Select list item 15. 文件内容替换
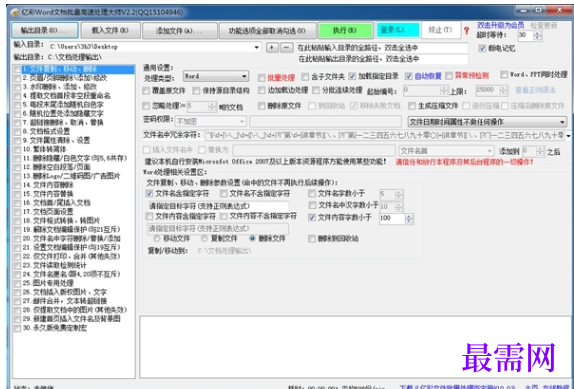 point(48,194)
